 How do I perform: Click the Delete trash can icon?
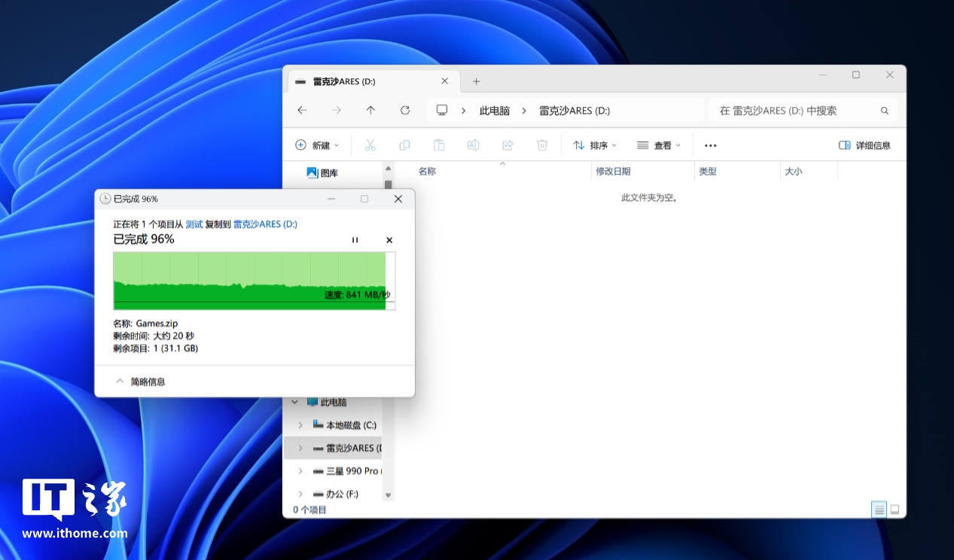coord(542,145)
